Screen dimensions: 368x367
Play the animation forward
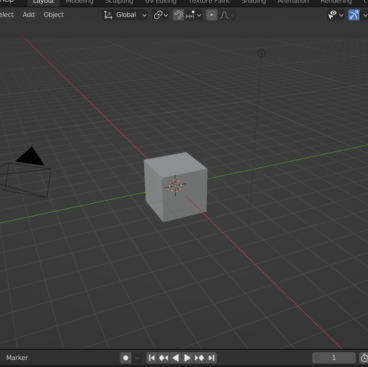[187, 358]
